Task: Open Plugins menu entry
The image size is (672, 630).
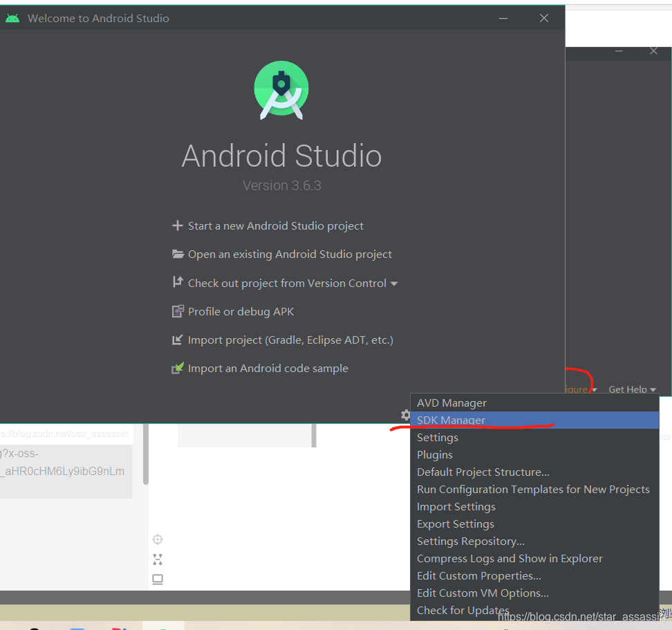Action: click(534, 454)
